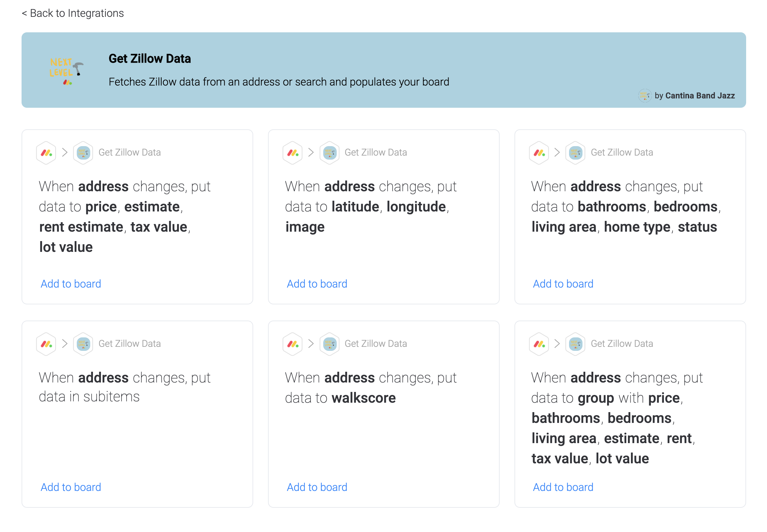The height and width of the screenshot is (532, 767).
Task: Click monday.com icon on walkscore card
Action: click(293, 344)
